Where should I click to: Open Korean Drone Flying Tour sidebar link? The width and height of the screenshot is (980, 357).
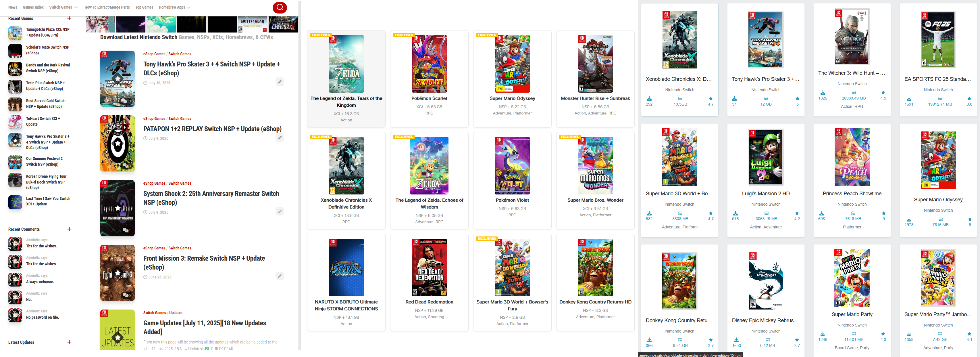tap(47, 182)
